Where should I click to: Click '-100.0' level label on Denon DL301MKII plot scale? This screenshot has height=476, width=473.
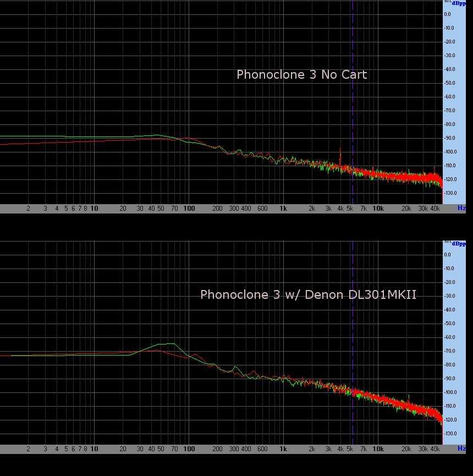(450, 392)
